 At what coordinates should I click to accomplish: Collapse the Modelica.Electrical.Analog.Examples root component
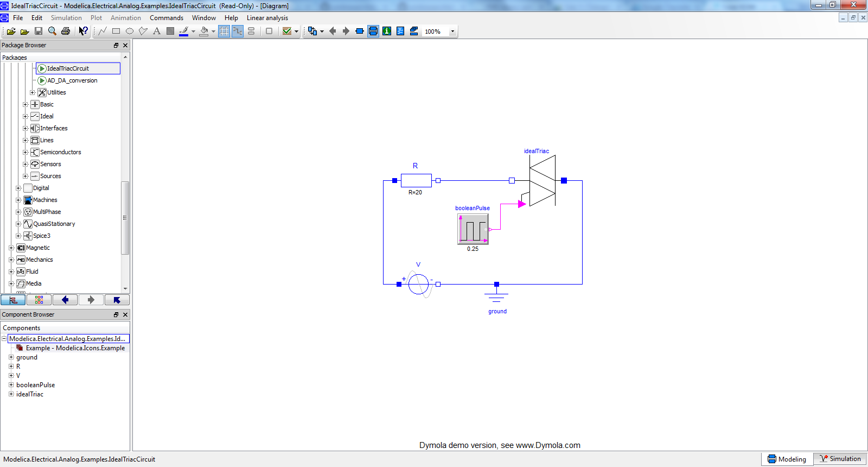pos(4,338)
